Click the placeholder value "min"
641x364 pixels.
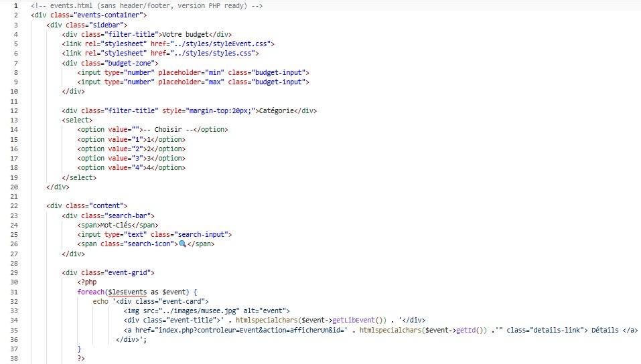[214, 73]
